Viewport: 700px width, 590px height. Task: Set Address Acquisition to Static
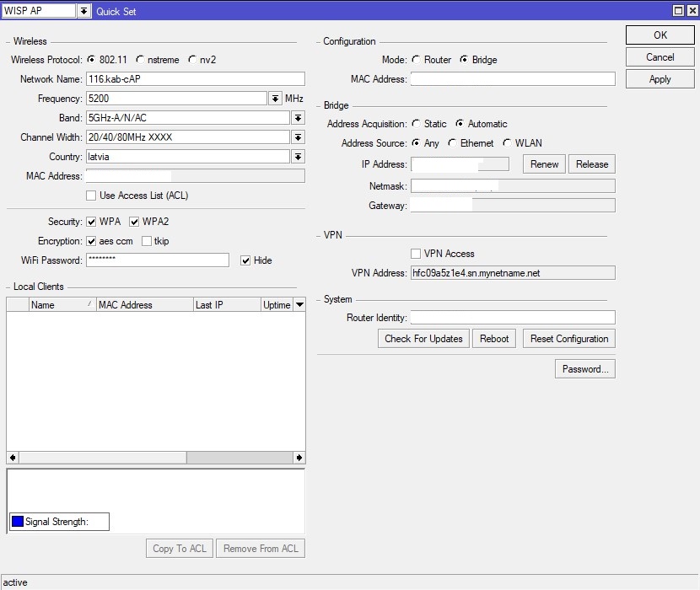tap(416, 124)
